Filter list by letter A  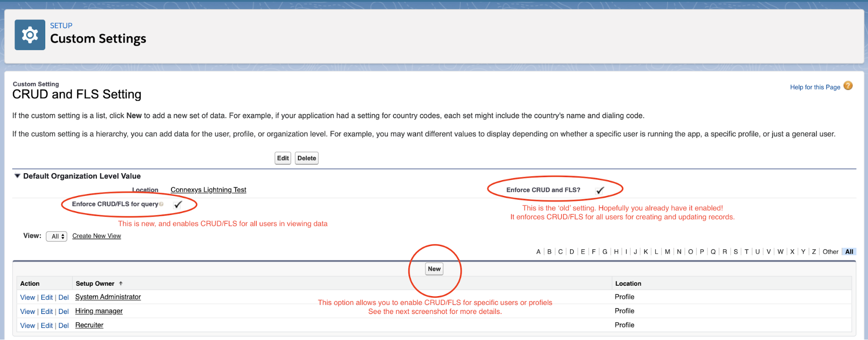coord(538,252)
